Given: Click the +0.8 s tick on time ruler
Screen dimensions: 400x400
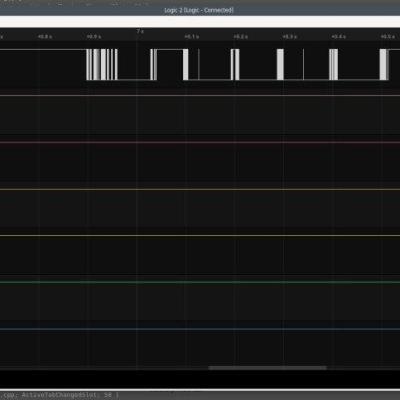Looking at the screenshot, I should coord(45,37).
